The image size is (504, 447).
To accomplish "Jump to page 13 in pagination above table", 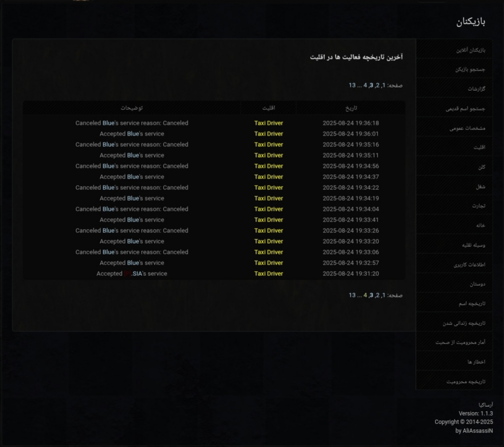I will click(352, 85).
